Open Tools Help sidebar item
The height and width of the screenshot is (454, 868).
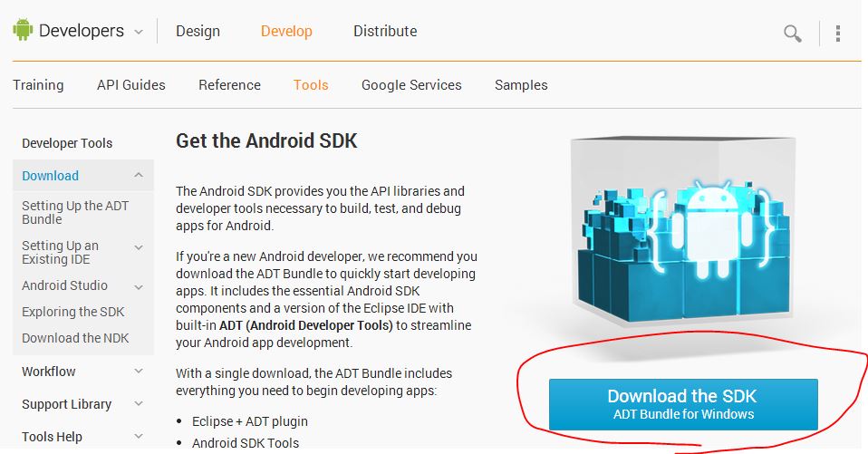pyautogui.click(x=52, y=437)
